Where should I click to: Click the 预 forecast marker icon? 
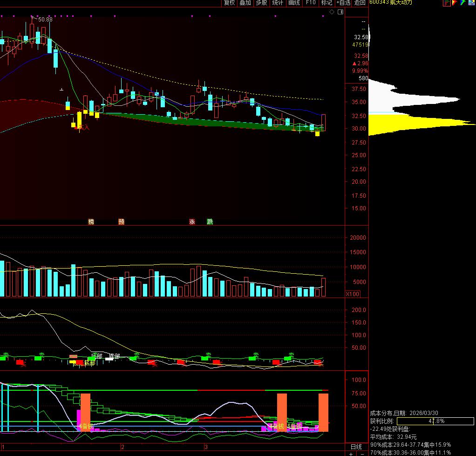pyautogui.click(x=122, y=221)
